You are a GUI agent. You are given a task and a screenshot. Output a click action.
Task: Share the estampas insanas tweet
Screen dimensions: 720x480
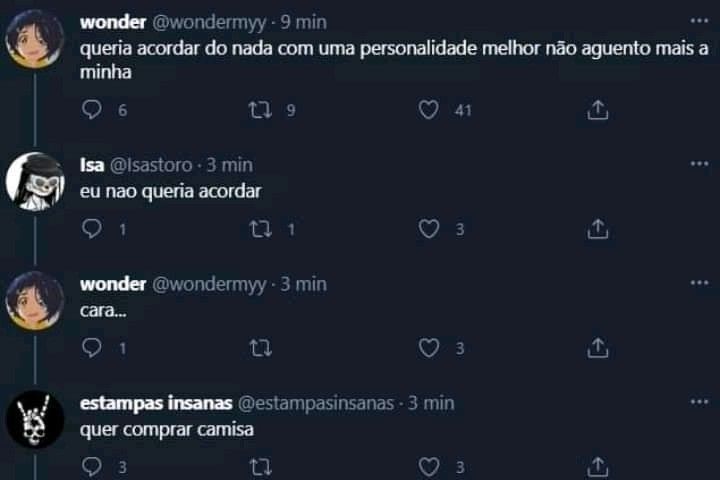598,466
